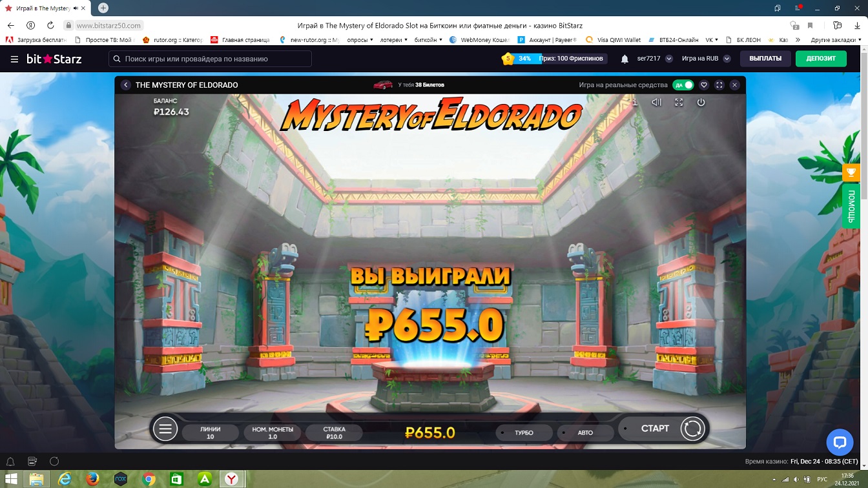Image resolution: width=868 pixels, height=488 pixels.
Task: Open the browser downloads icon
Action: point(857,25)
